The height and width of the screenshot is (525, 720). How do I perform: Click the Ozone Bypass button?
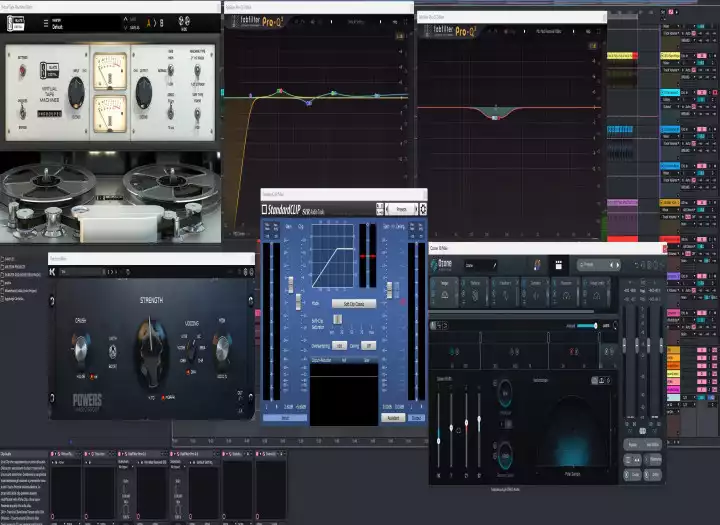pos(633,445)
